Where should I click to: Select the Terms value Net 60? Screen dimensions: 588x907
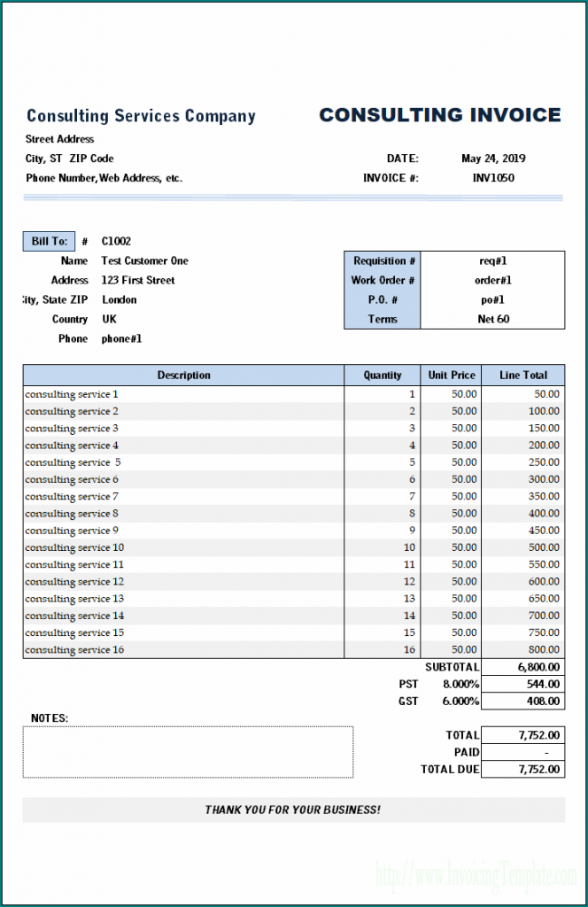point(492,320)
